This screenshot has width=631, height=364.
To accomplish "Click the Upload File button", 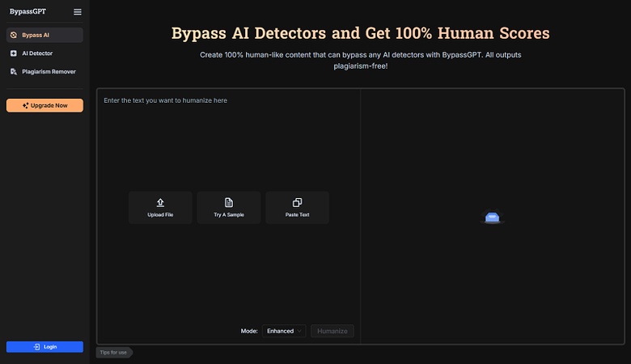I will (x=160, y=208).
